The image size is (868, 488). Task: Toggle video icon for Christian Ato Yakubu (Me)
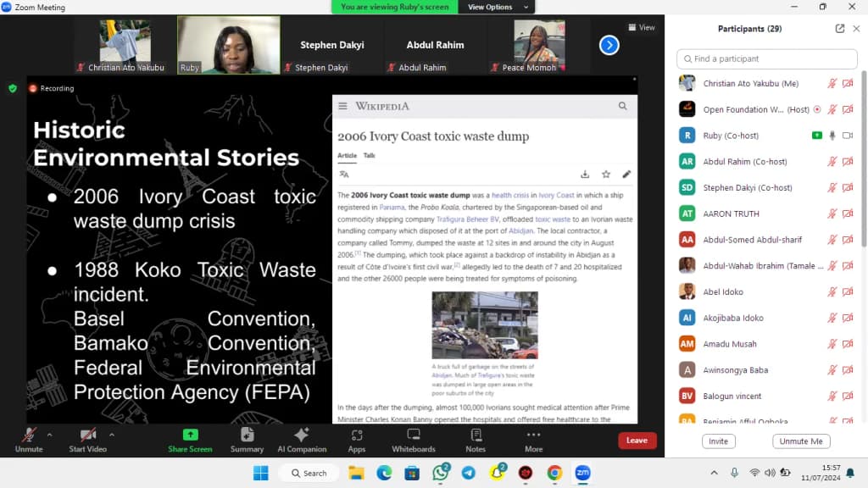click(x=848, y=84)
